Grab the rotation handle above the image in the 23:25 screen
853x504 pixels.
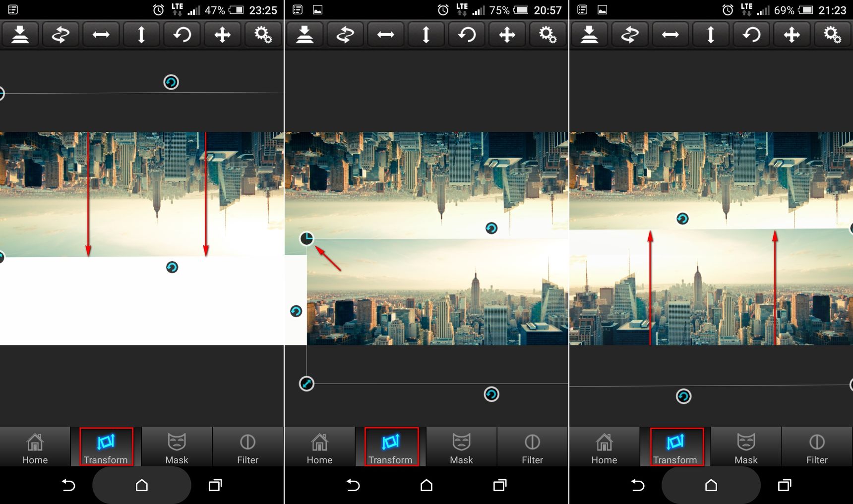(171, 82)
